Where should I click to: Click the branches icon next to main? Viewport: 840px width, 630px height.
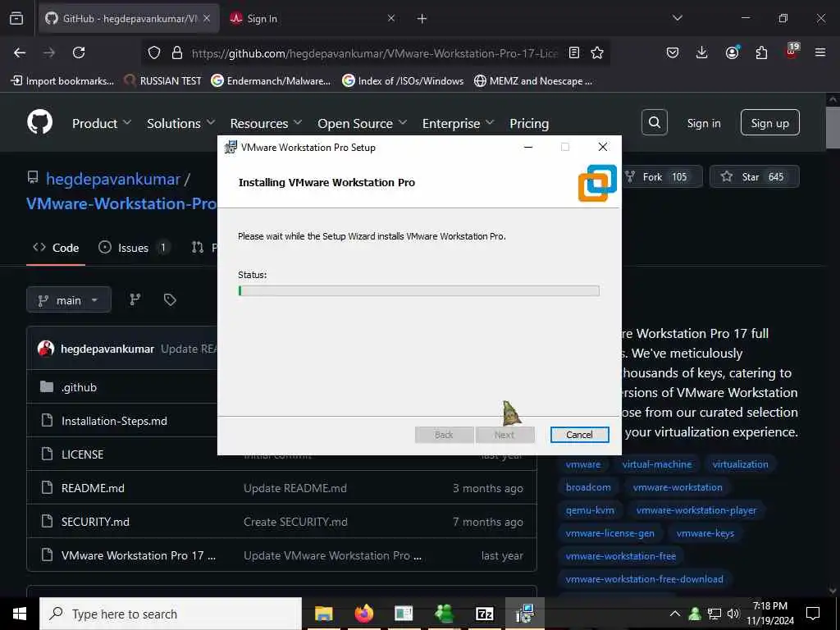(135, 299)
